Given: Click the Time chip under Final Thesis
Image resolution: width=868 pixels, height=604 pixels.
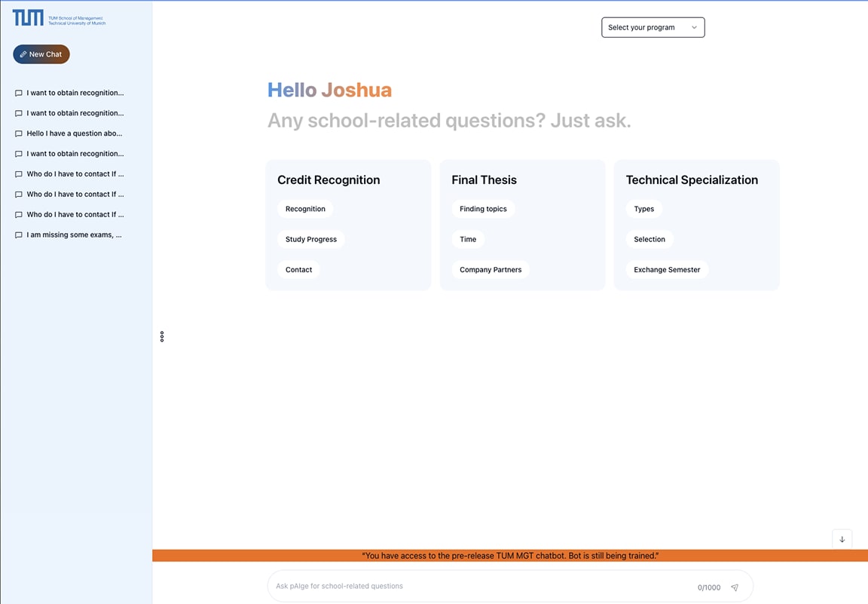Looking at the screenshot, I should click(x=468, y=239).
